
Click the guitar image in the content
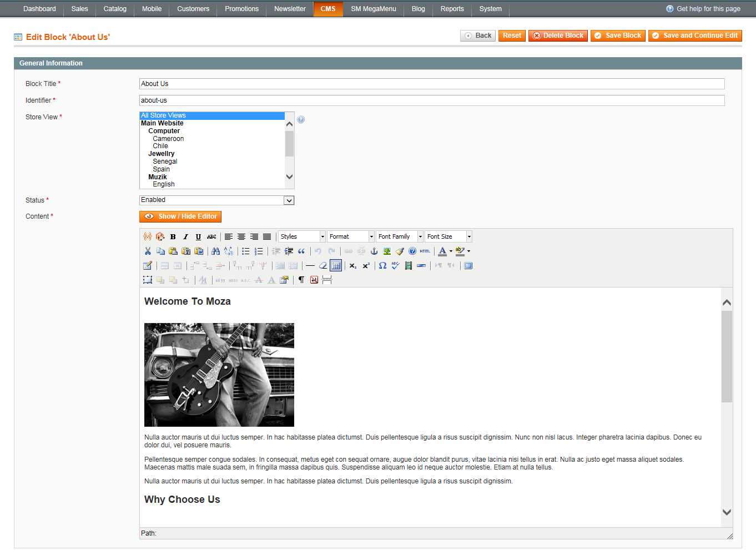(x=219, y=375)
